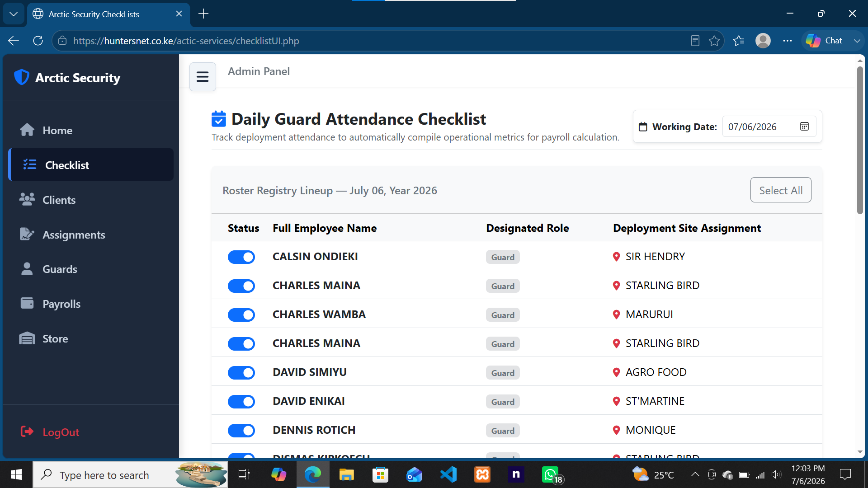The width and height of the screenshot is (868, 488).
Task: Open WhatsApp from the taskbar
Action: [550, 474]
